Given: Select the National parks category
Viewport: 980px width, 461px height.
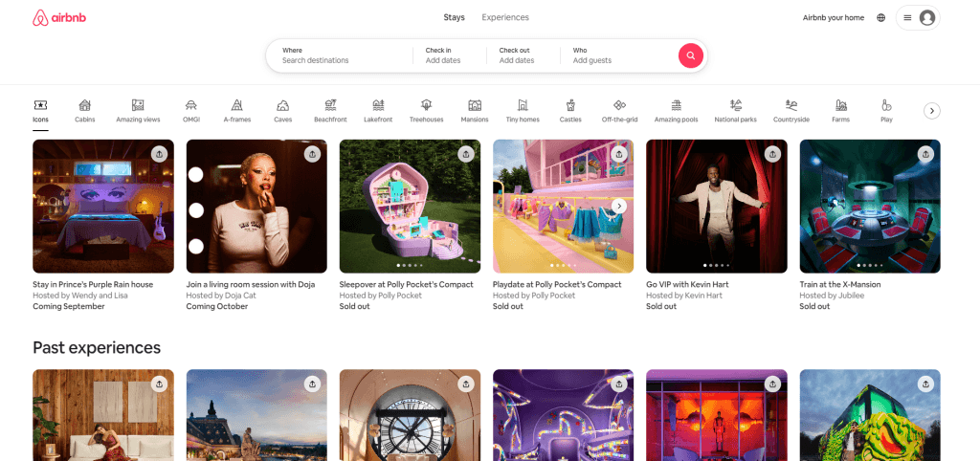Looking at the screenshot, I should click(x=736, y=111).
